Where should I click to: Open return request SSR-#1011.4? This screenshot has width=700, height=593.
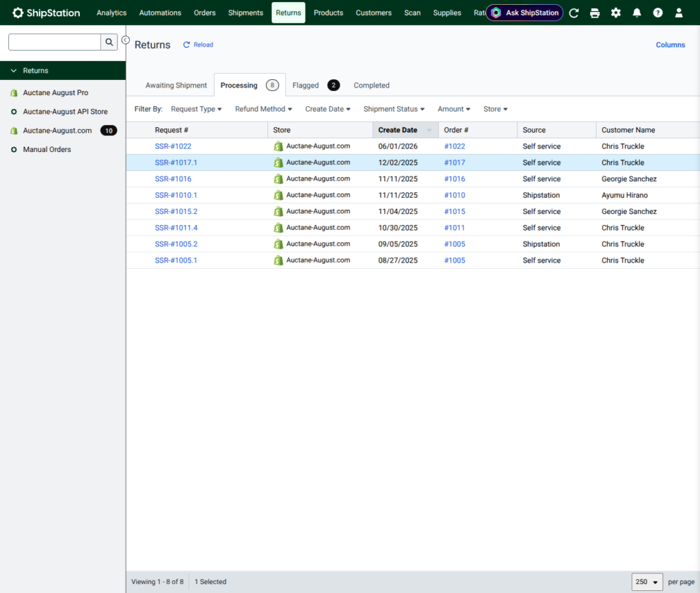pos(176,228)
